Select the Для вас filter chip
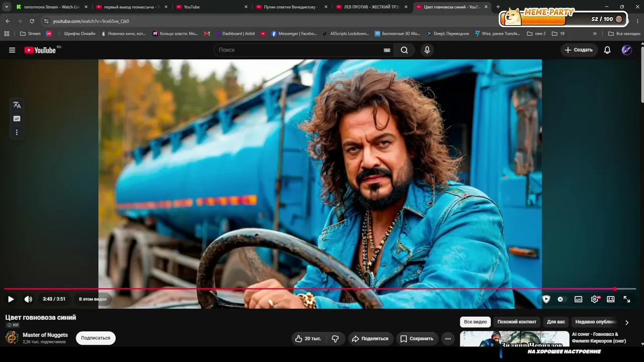 tap(556, 322)
